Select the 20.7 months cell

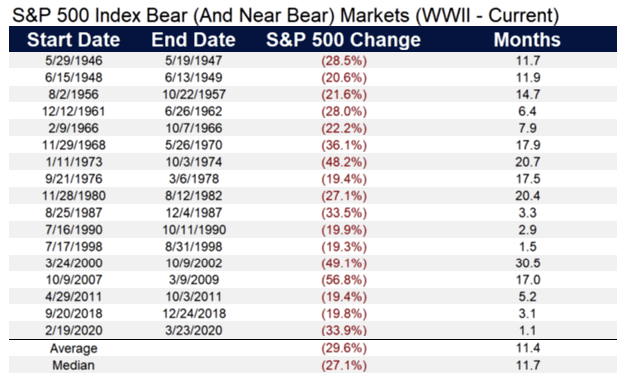point(527,162)
